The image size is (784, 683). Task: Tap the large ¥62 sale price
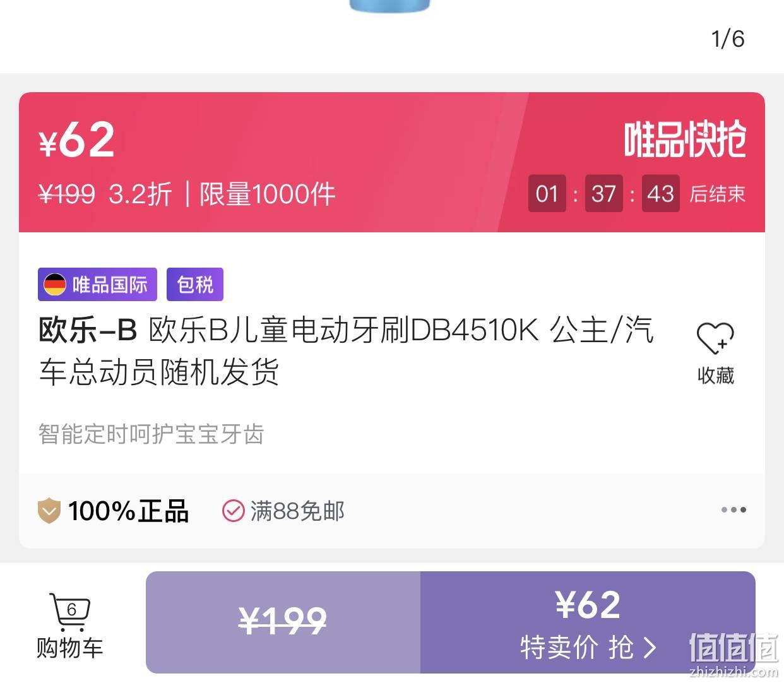[x=77, y=140]
